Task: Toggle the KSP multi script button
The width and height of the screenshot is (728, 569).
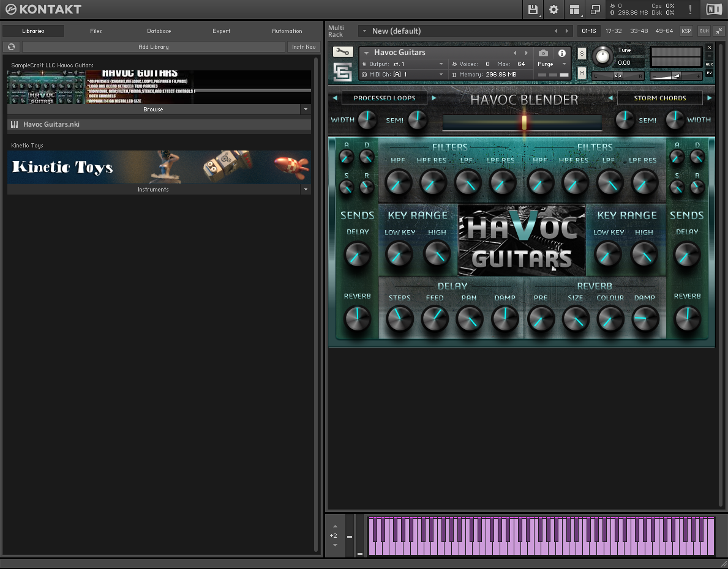Action: pos(686,31)
